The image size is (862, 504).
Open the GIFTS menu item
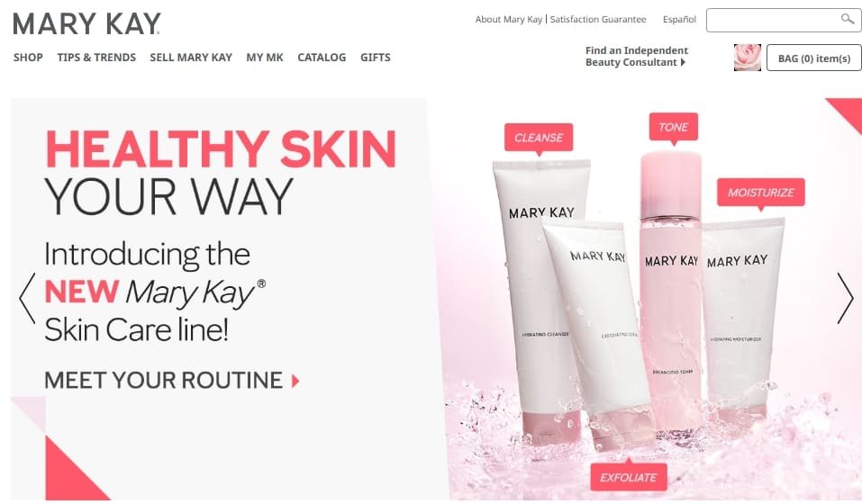coord(376,58)
